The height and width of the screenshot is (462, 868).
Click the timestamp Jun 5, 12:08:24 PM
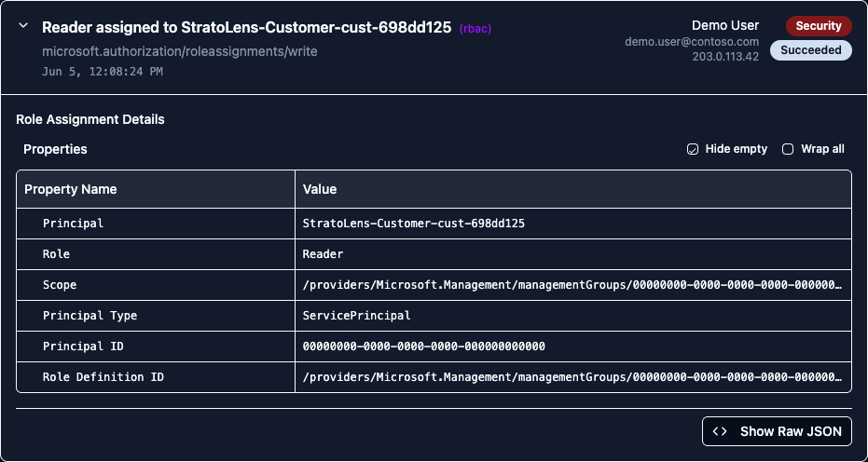point(103,72)
